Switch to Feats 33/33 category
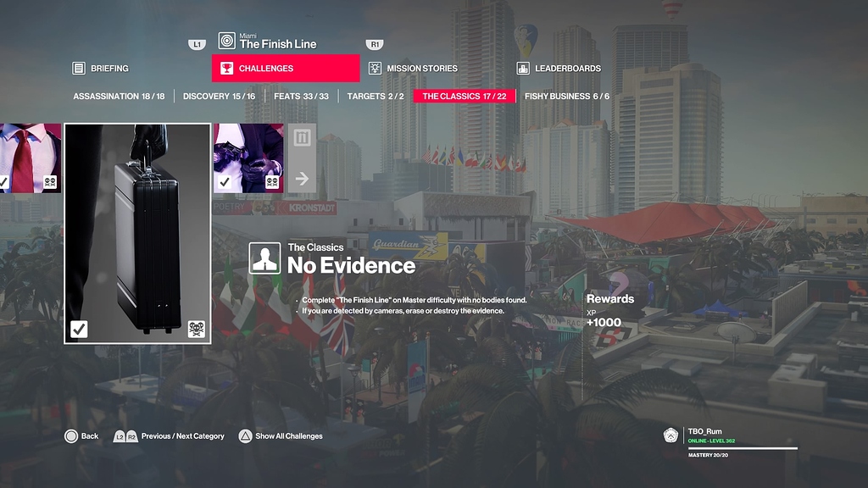This screenshot has width=868, height=488. pyautogui.click(x=301, y=97)
